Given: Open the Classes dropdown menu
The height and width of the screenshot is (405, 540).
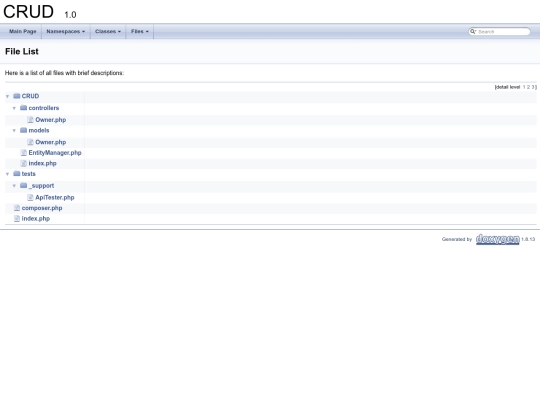Looking at the screenshot, I should [108, 31].
